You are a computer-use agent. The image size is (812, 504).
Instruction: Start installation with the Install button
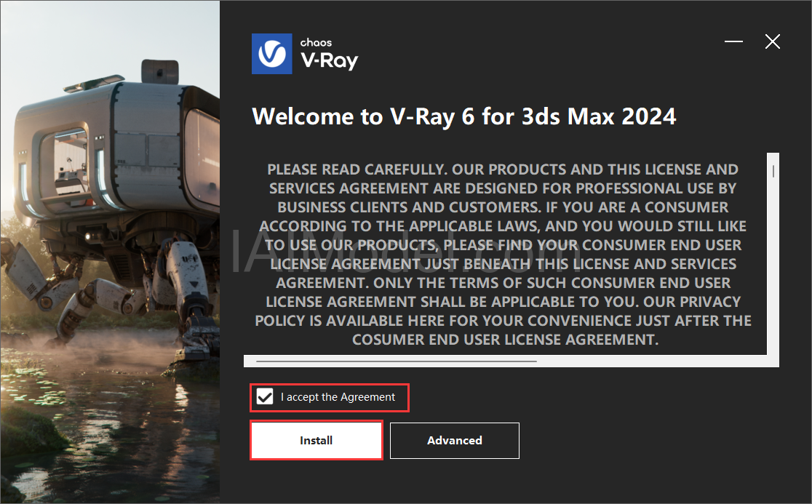[317, 440]
